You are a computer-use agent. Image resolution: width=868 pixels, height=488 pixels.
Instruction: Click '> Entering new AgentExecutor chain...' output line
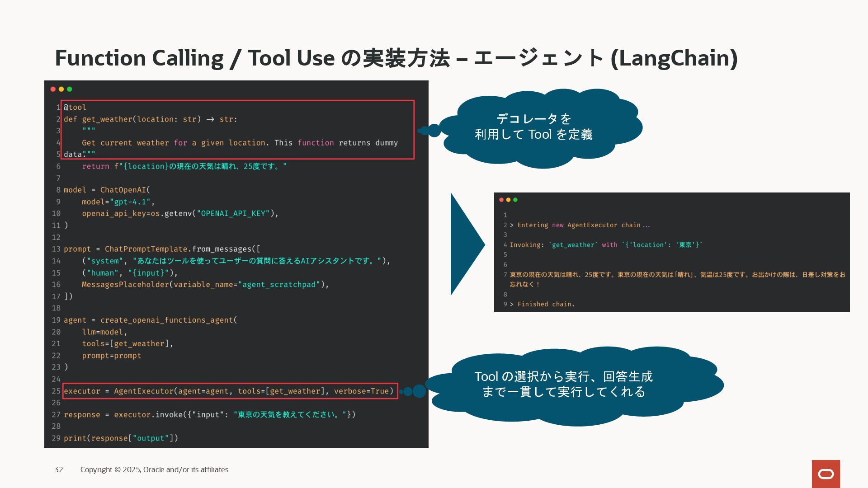(x=580, y=225)
